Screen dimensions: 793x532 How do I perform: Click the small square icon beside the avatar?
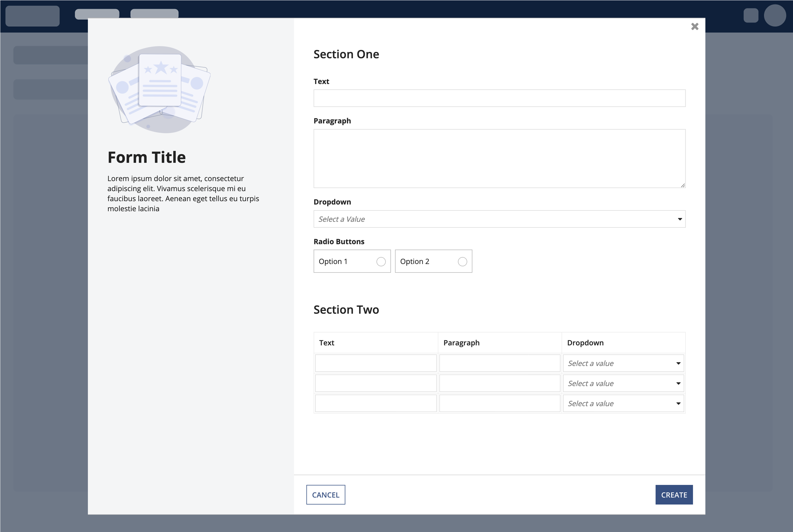(750, 16)
